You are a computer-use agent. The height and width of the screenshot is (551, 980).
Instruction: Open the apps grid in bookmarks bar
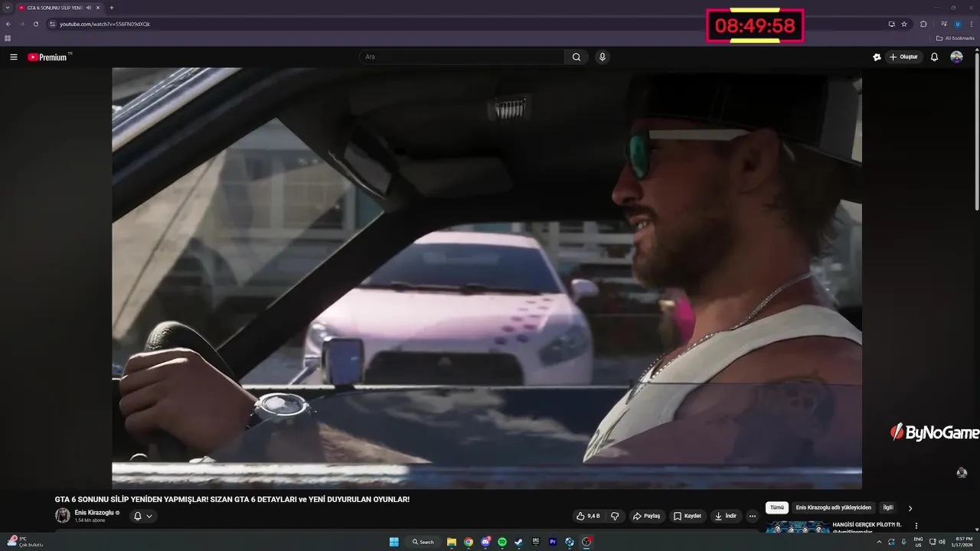(8, 38)
